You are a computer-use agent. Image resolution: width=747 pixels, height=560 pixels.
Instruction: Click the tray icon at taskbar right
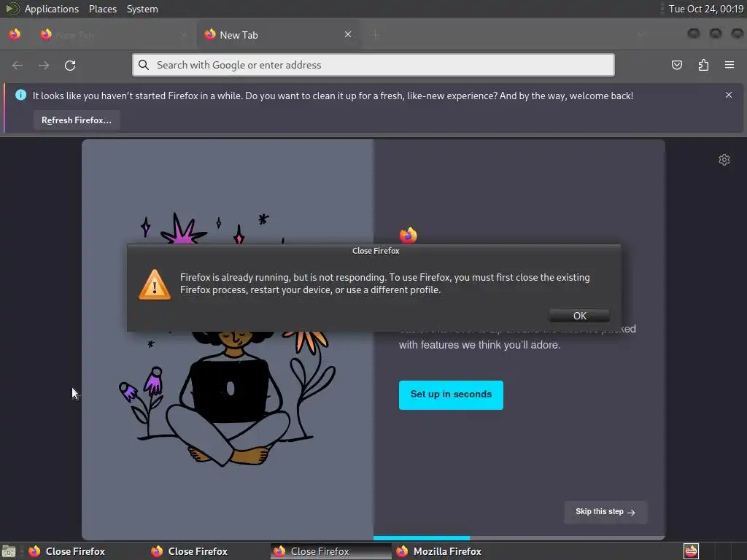coord(691,551)
